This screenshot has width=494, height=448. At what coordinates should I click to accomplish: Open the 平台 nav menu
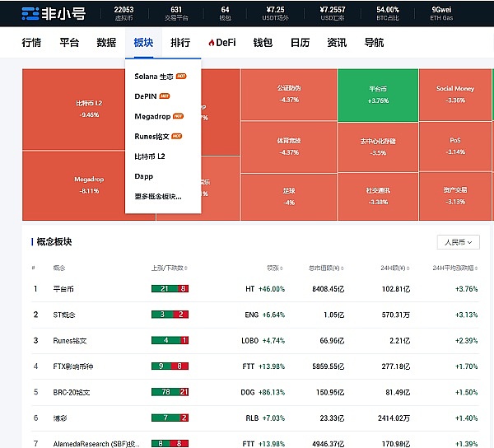[69, 43]
